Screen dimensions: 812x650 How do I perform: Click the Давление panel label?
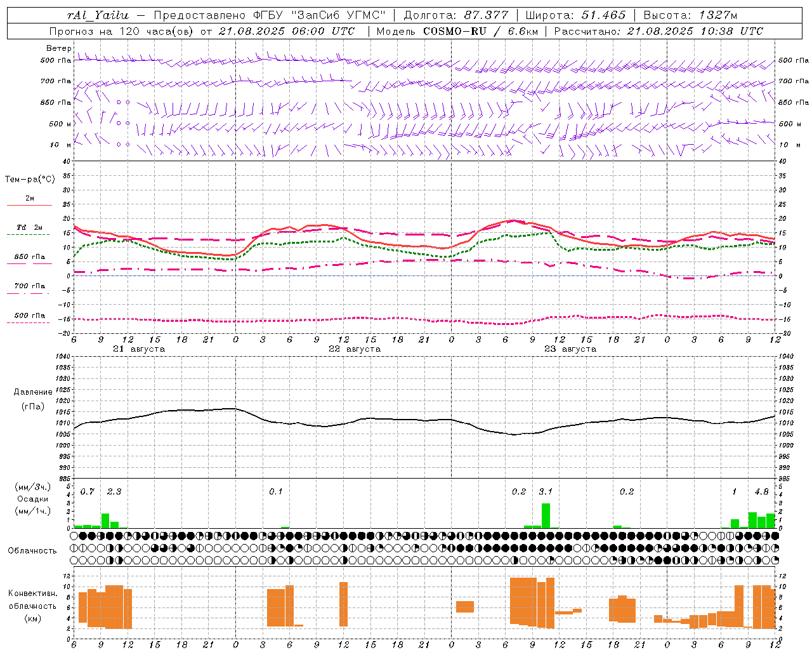click(x=33, y=392)
